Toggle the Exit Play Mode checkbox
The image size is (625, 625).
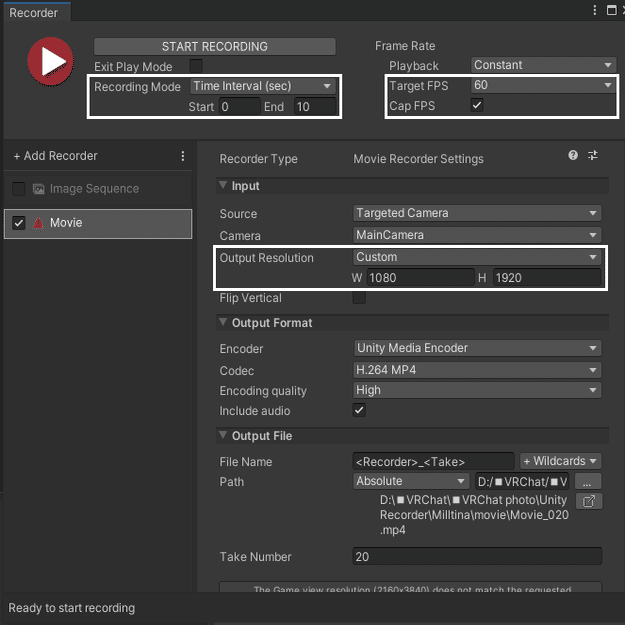point(196,66)
